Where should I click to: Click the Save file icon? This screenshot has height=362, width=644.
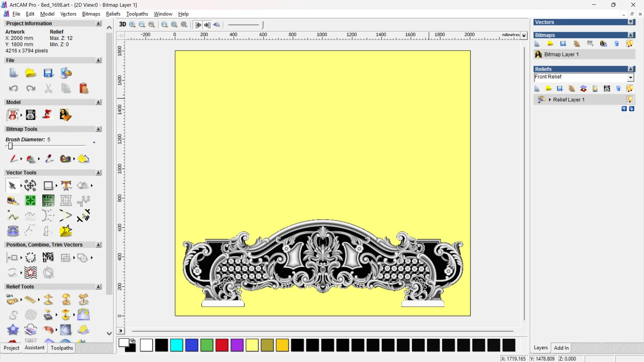point(48,73)
